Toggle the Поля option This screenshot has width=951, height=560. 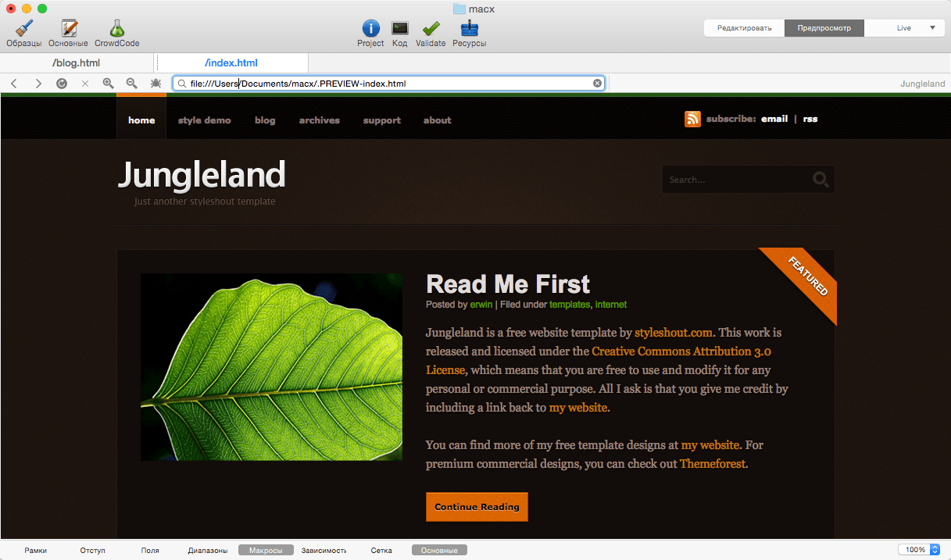[150, 551]
